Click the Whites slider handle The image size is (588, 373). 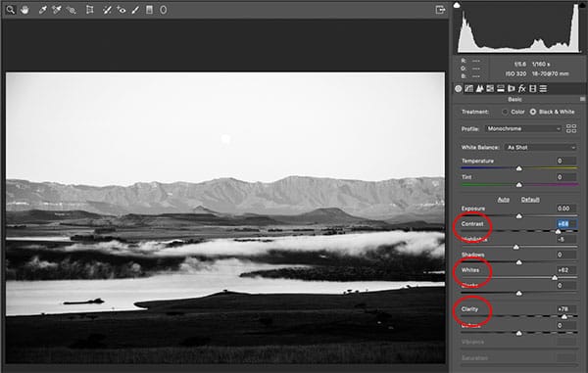pyautogui.click(x=555, y=278)
